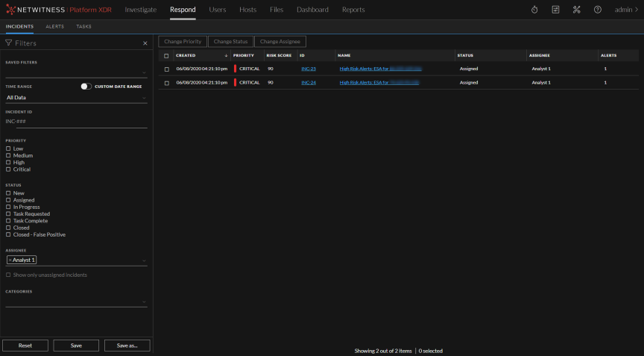Click the Save as... button

pos(127,346)
